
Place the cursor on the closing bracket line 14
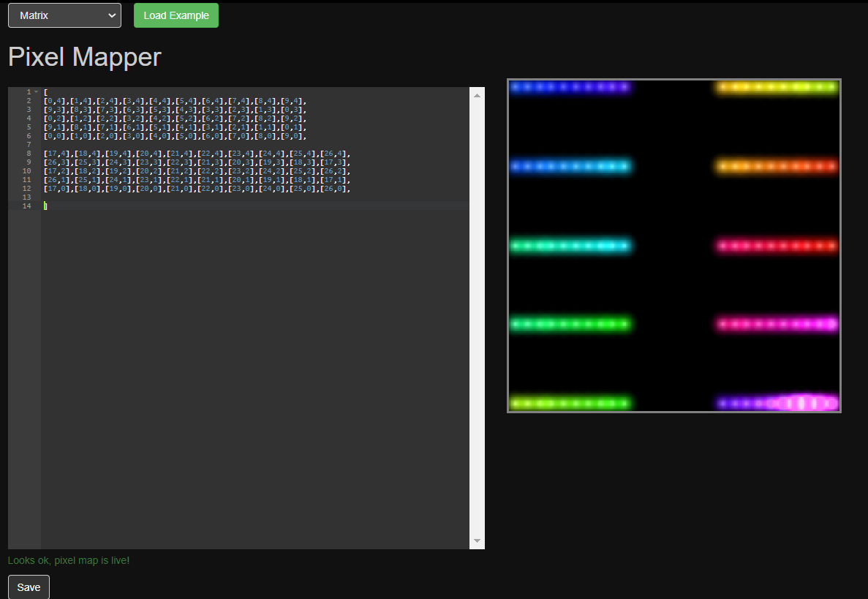point(45,206)
